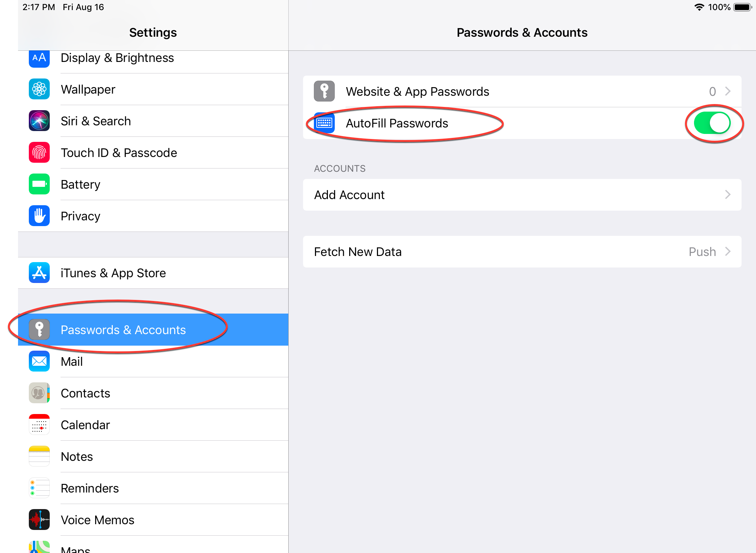
Task: Open the Voice Memos waveform icon
Action: coord(39,520)
